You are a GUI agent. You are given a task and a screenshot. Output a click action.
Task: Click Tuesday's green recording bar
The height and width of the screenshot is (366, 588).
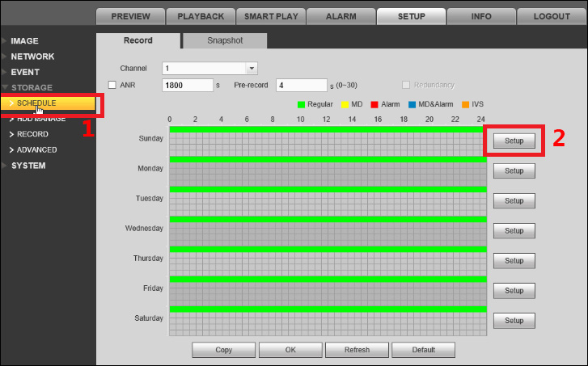[328, 189]
